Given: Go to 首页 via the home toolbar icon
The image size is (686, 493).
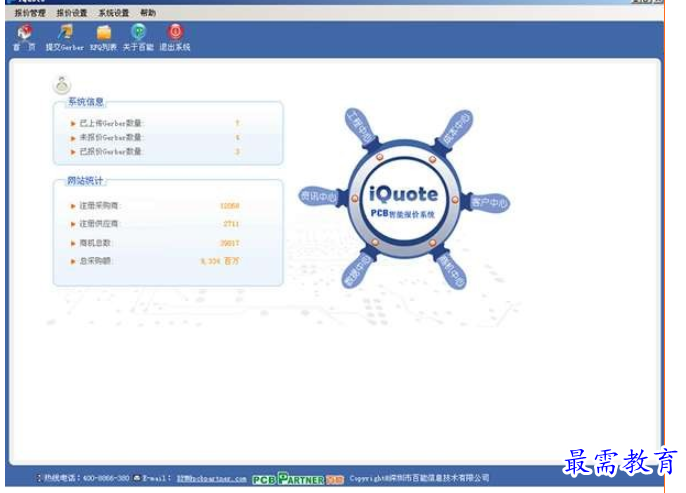Looking at the screenshot, I should point(24,32).
